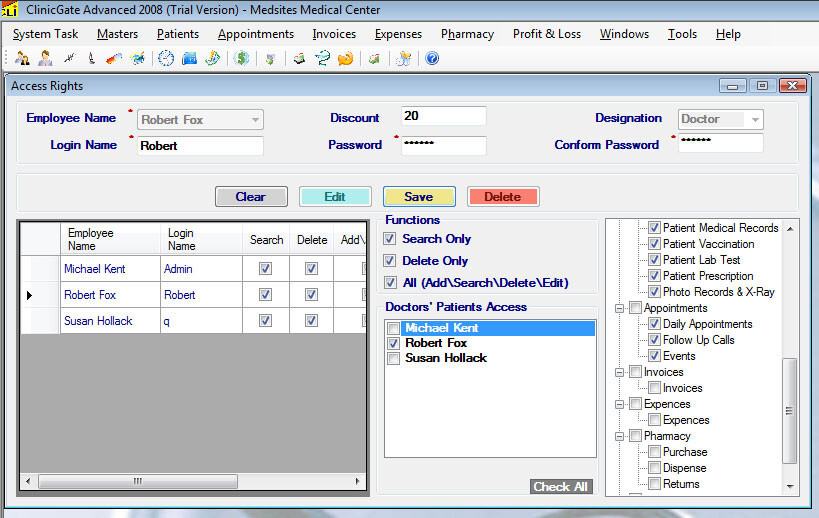Open the Tools menu
819x518 pixels.
[682, 34]
